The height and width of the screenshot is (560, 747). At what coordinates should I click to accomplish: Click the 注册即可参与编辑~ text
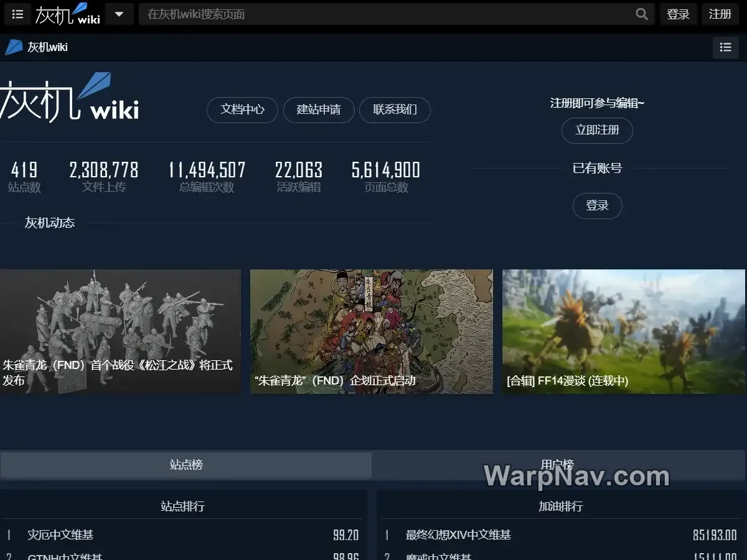[597, 103]
